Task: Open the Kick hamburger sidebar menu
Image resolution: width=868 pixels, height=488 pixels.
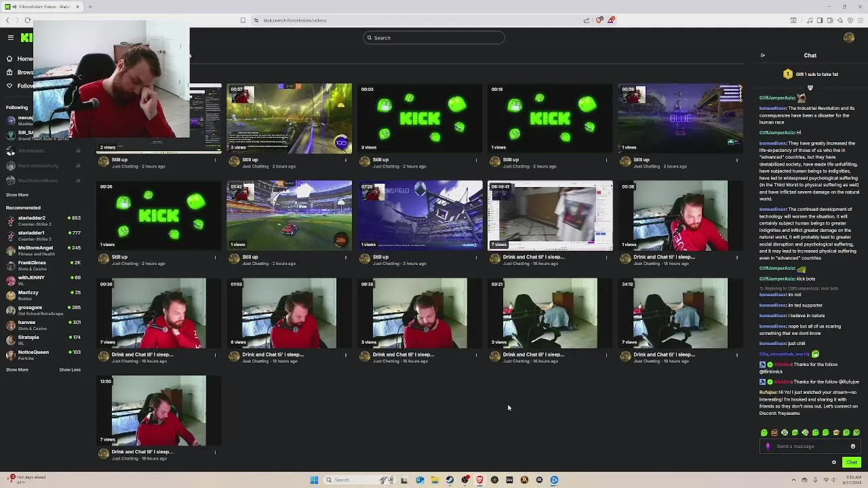Action: (10, 38)
